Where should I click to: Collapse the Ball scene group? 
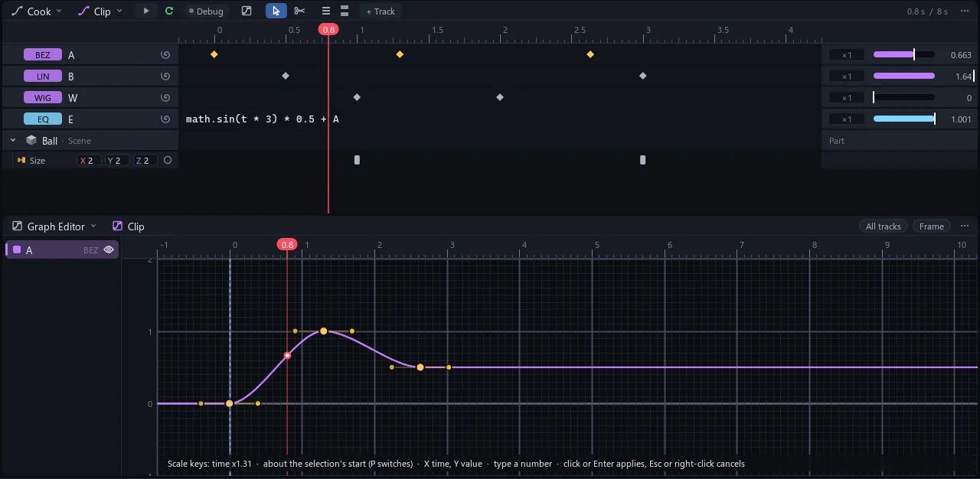(x=13, y=141)
